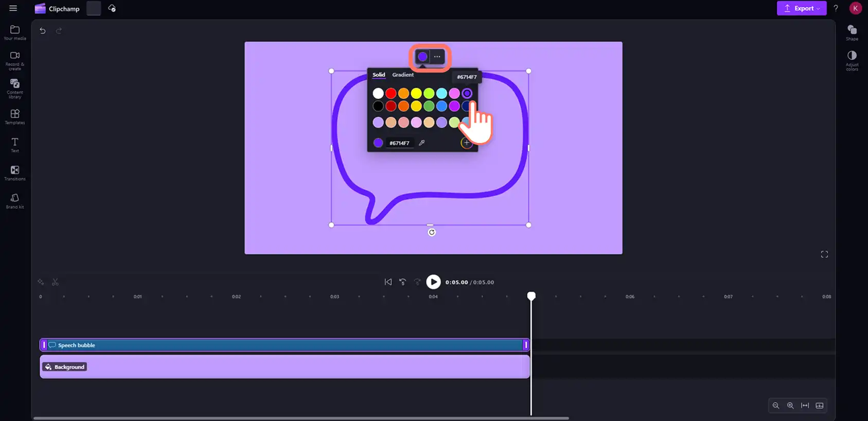Pick the red color swatch
868x421 pixels.
click(x=391, y=93)
